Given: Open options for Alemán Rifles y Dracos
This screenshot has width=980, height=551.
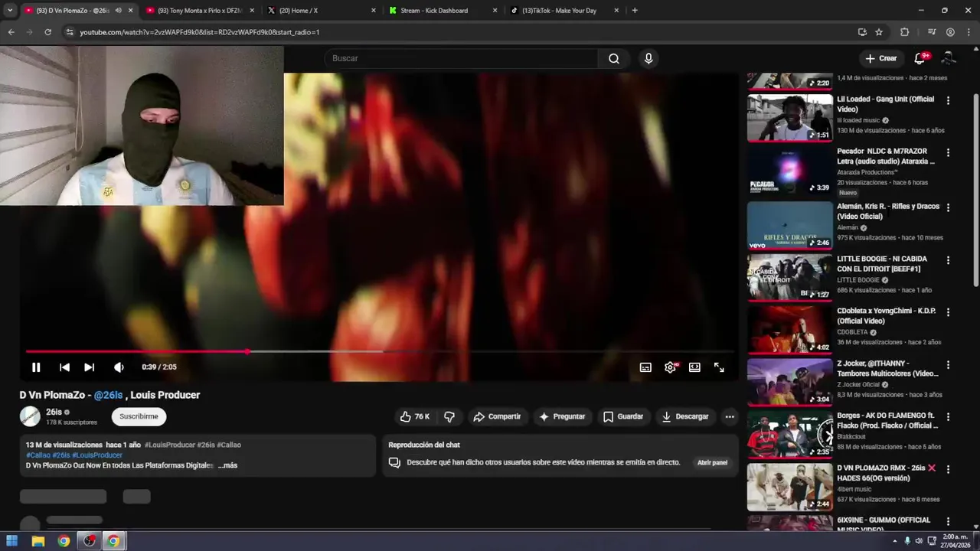Looking at the screenshot, I should coord(948,207).
